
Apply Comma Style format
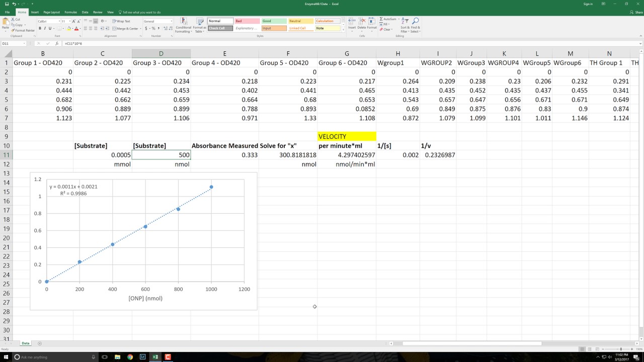[157, 29]
